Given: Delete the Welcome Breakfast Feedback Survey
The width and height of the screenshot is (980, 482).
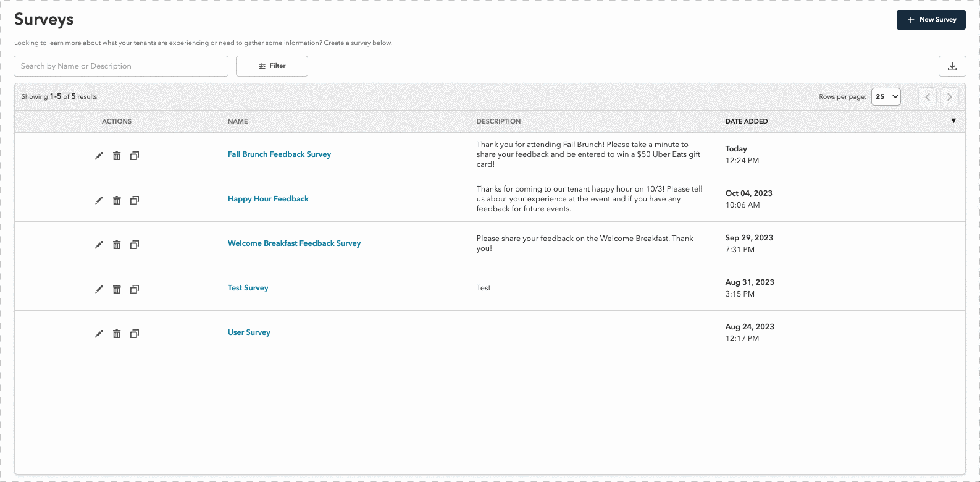Looking at the screenshot, I should (x=117, y=245).
